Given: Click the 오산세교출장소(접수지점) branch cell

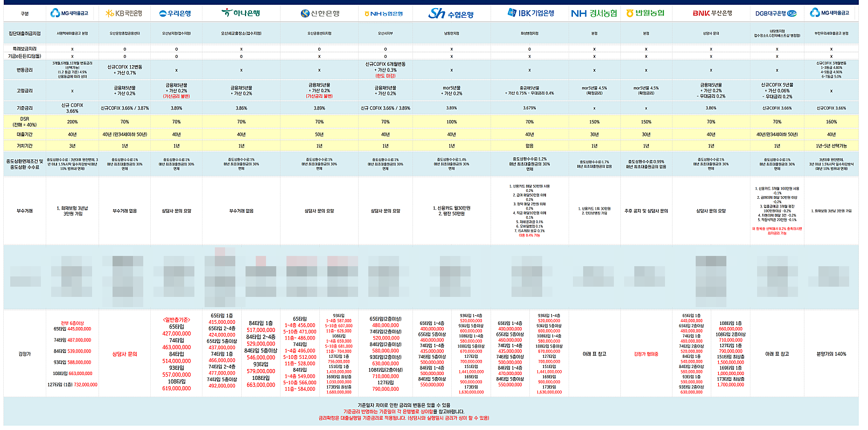Looking at the screenshot, I should 241,33.
